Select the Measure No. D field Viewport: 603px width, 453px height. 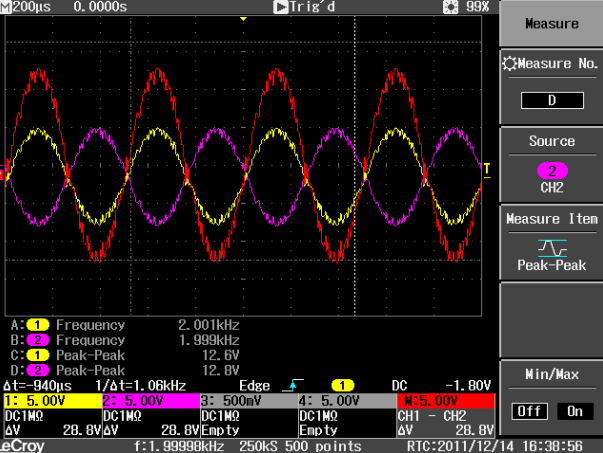[x=552, y=100]
